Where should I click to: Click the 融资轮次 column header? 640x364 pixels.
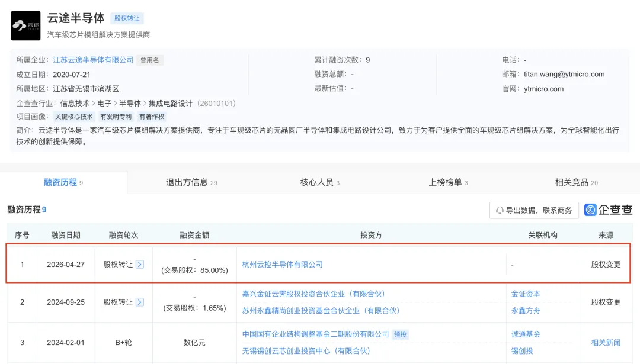coord(123,235)
